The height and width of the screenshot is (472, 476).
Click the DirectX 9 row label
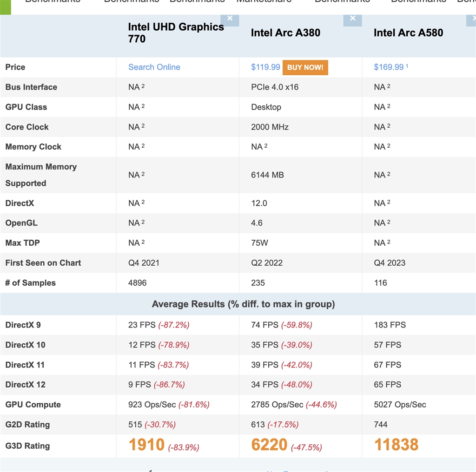tap(23, 325)
